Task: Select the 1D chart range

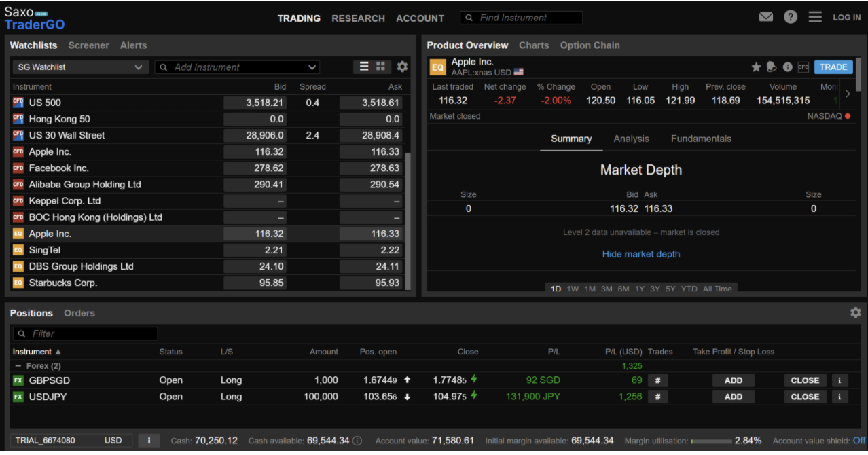Action: pyautogui.click(x=556, y=289)
